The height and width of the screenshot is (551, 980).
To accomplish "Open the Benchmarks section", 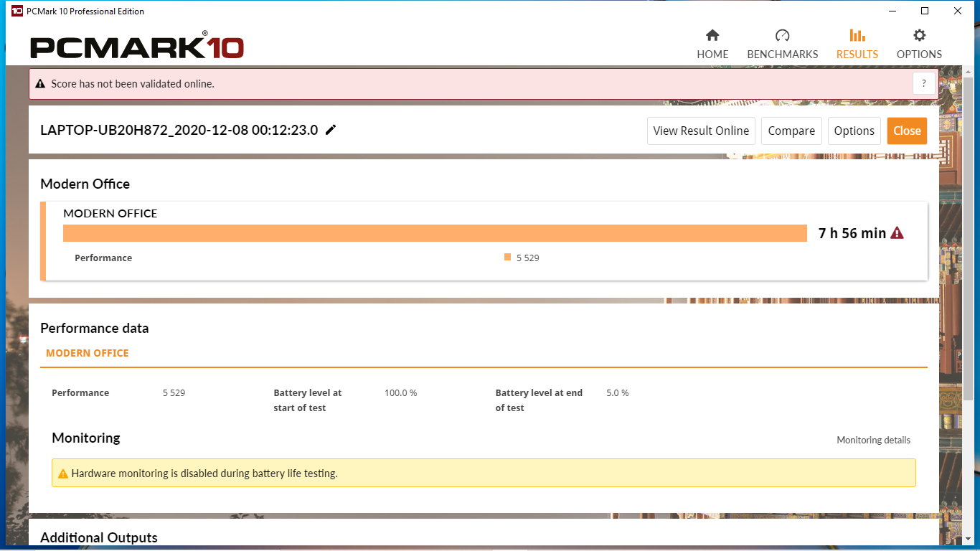I will 782,44.
